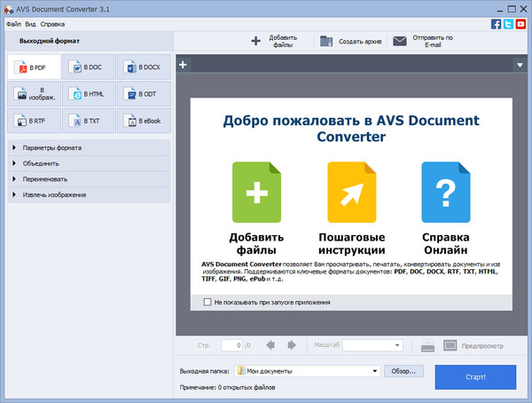Viewport: 532px width, 403px height.
Task: Open the YouTube channel icon
Action: (x=520, y=24)
